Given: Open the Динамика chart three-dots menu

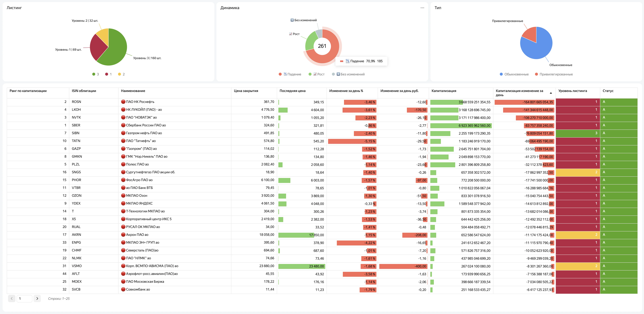Looking at the screenshot, I should [422, 8].
